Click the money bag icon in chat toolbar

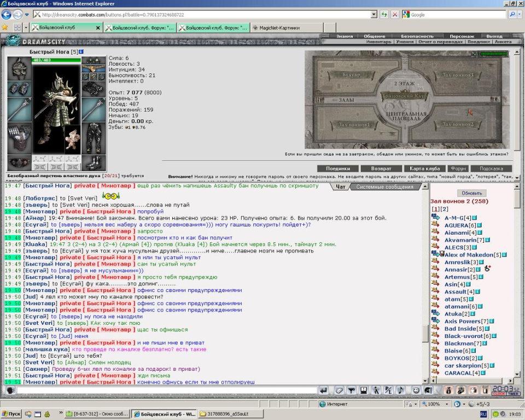[448, 390]
